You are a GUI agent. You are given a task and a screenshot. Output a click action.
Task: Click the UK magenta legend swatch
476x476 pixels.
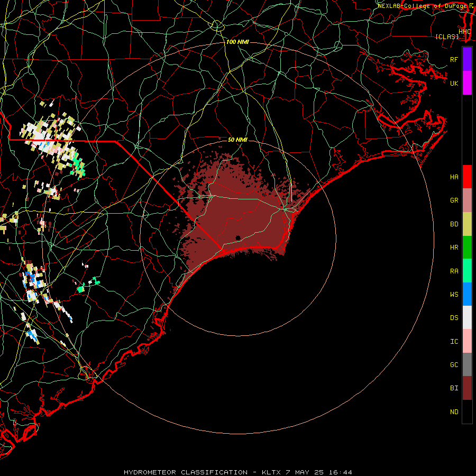(467, 83)
